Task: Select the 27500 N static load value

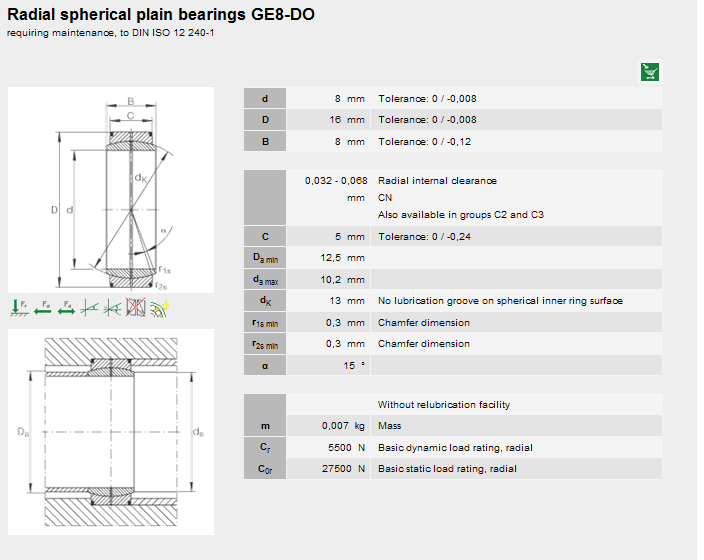Action: point(343,469)
